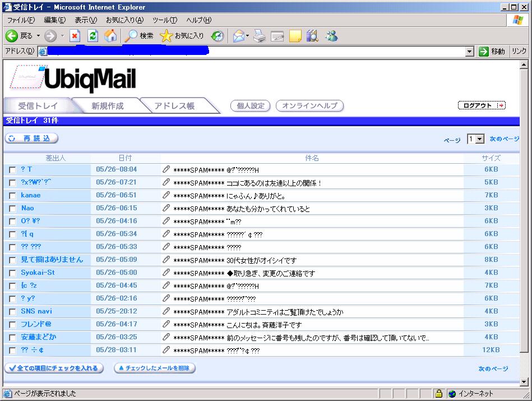The width and height of the screenshot is (532, 401).
Task: Click the vertical scrollbar down arrow
Action: [x=524, y=381]
